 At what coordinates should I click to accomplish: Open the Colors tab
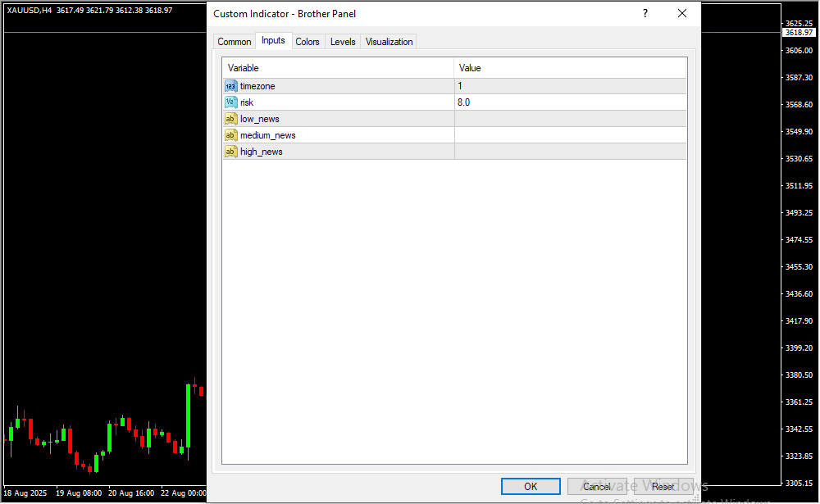point(307,42)
